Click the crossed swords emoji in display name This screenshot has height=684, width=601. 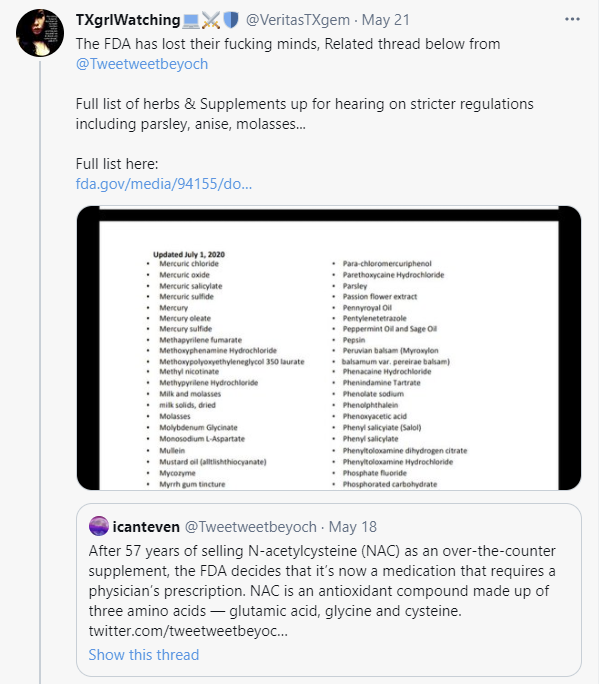click(x=211, y=21)
